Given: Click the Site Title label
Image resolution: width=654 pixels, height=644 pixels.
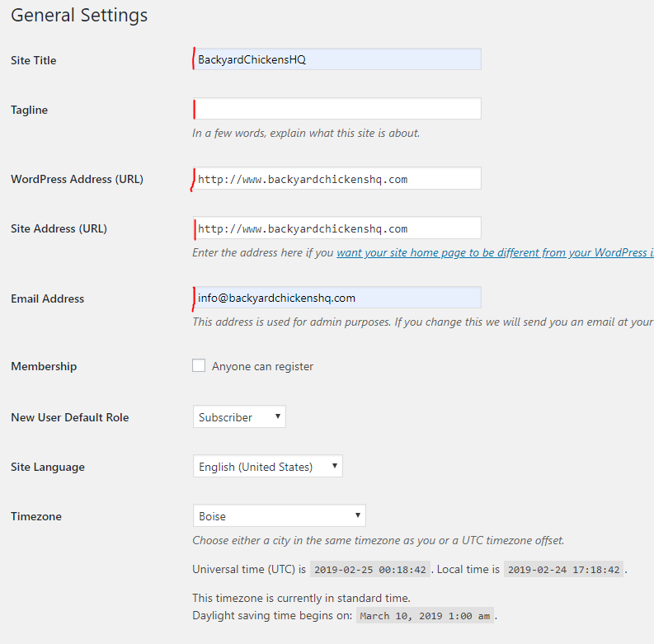Looking at the screenshot, I should point(33,60).
